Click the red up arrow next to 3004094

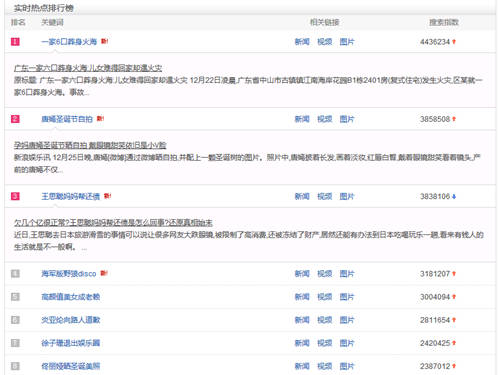454,297
